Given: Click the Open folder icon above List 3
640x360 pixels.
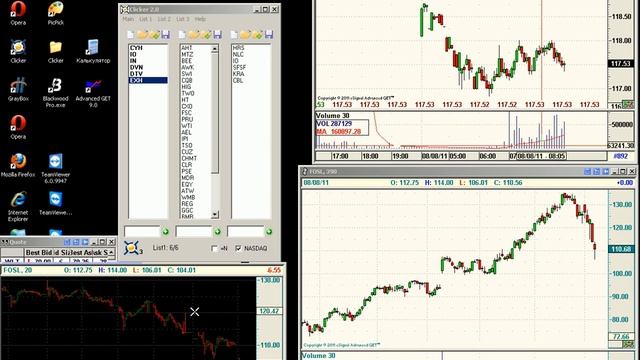Looking at the screenshot, I should tap(245, 35).
